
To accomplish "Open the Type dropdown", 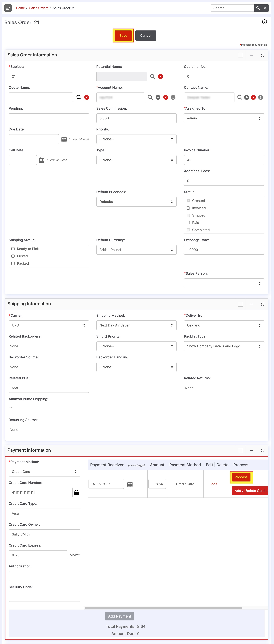I will (136, 160).
